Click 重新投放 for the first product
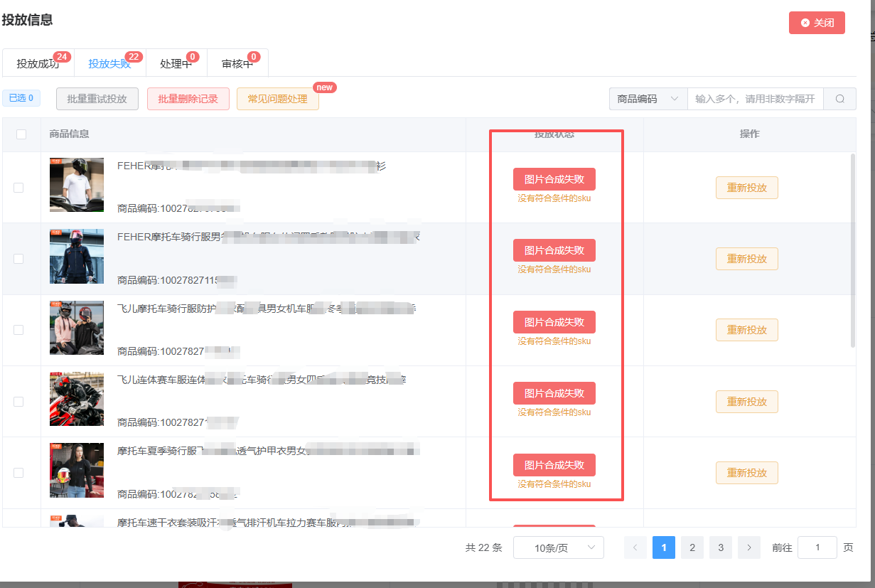875x588 pixels. pyautogui.click(x=746, y=188)
